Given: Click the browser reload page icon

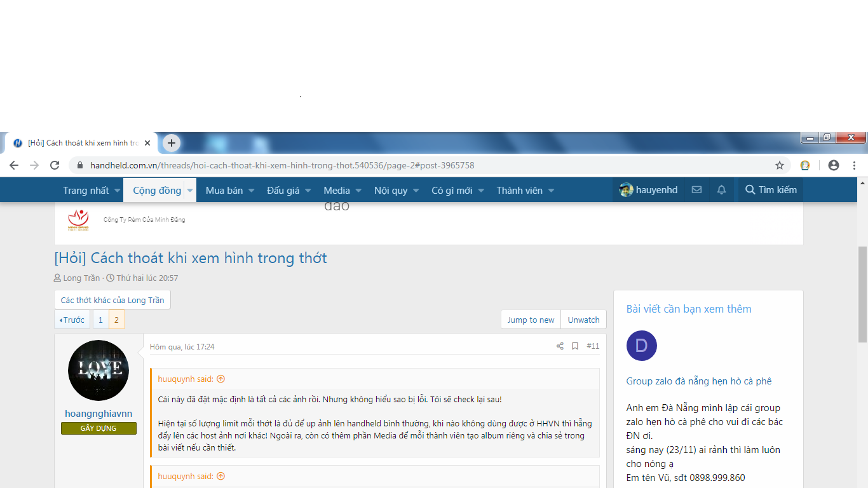Looking at the screenshot, I should (x=55, y=165).
